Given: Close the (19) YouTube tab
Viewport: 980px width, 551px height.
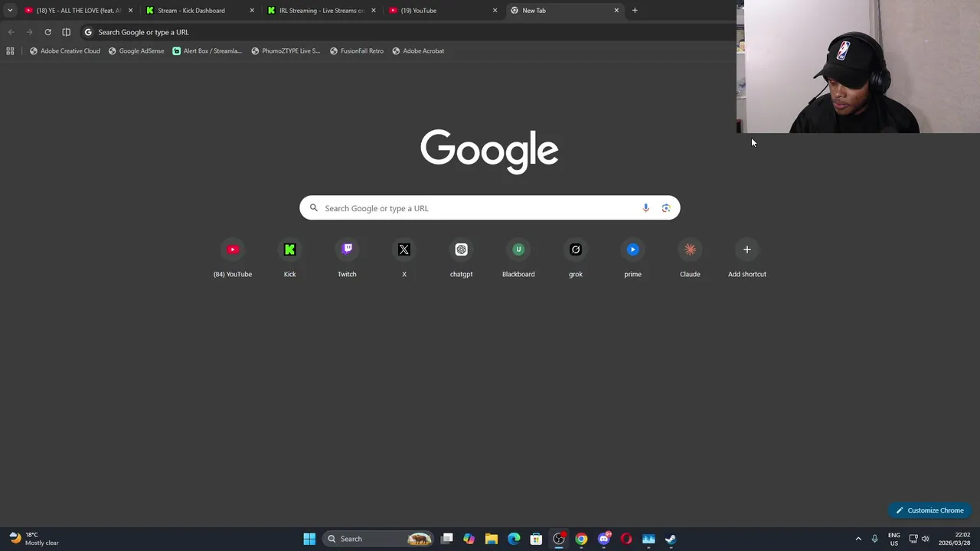Looking at the screenshot, I should click(x=495, y=11).
